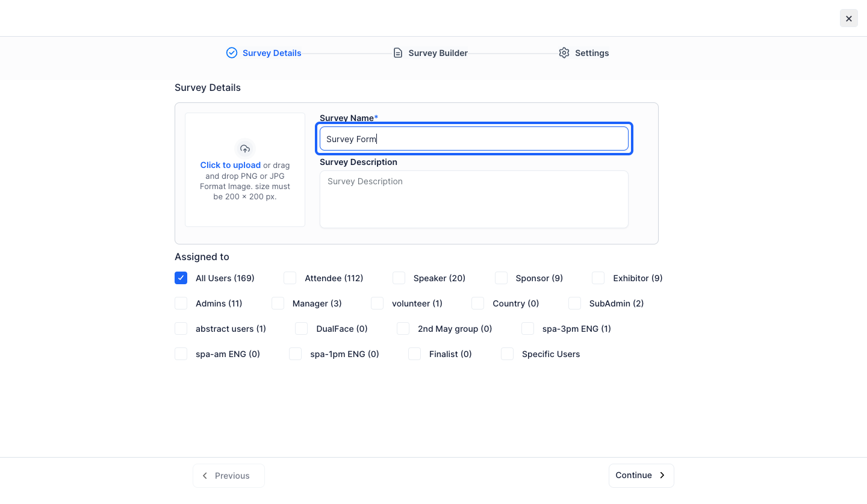Click the 'Assigned to' heading text
Image resolution: width=867 pixels, height=504 pixels.
[202, 257]
